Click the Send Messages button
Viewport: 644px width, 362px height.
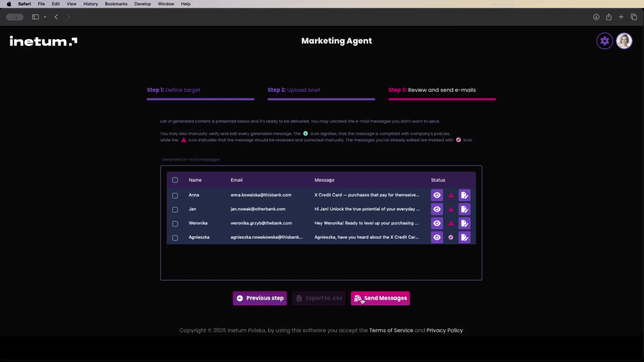380,298
